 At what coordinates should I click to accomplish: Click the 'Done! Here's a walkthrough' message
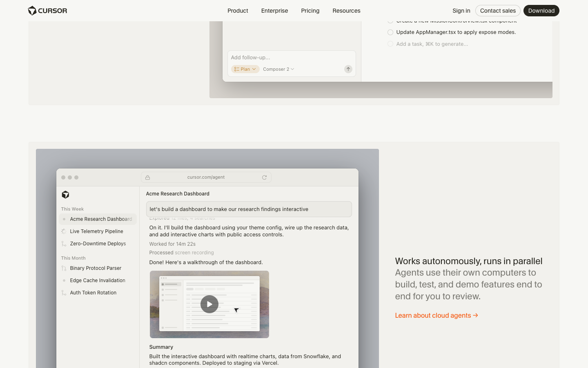[206, 263]
